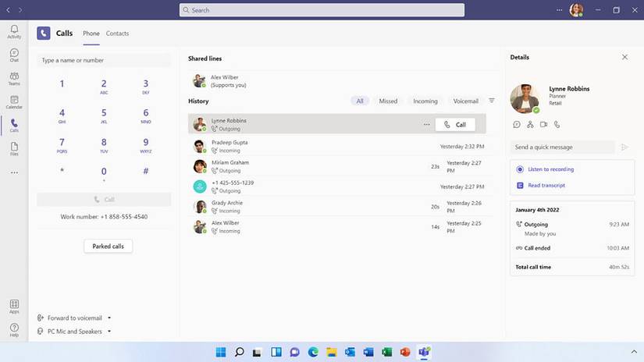
Task: Dial digit 7 on keypad
Action: click(x=62, y=145)
